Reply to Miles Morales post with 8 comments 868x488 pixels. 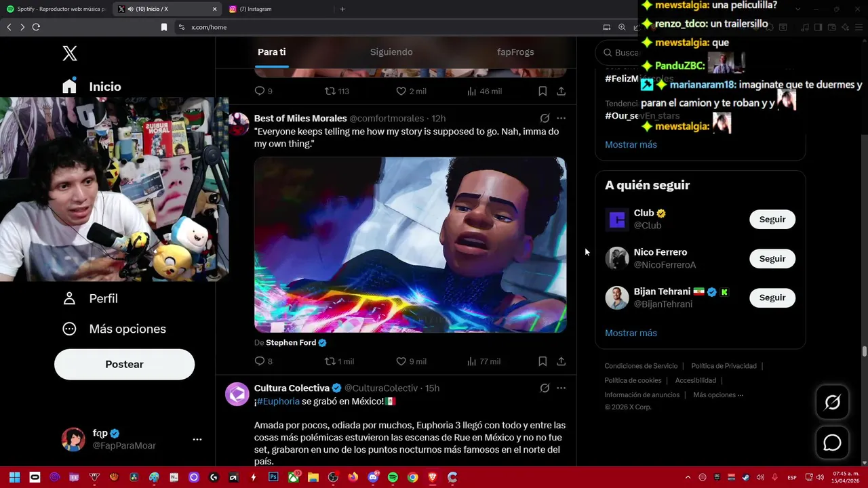263,361
